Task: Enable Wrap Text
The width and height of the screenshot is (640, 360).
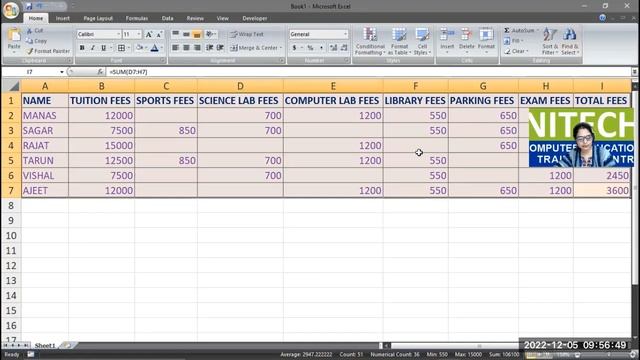Action: pos(247,34)
